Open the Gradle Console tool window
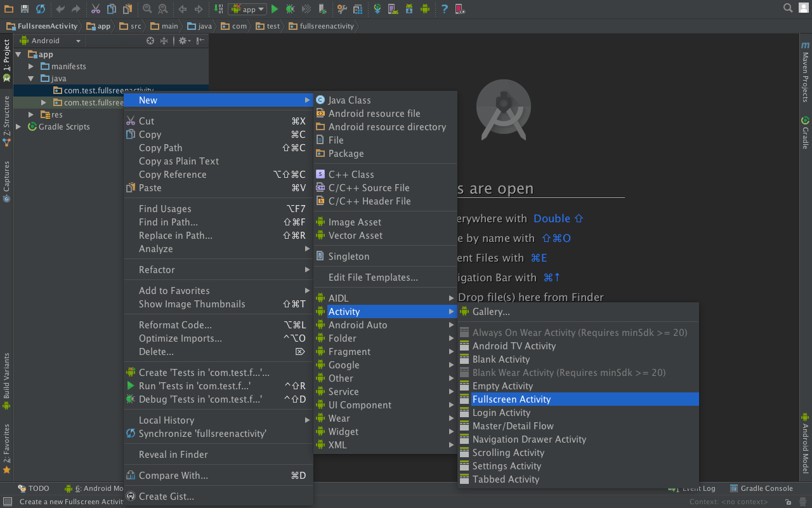Image resolution: width=812 pixels, height=508 pixels. point(761,488)
